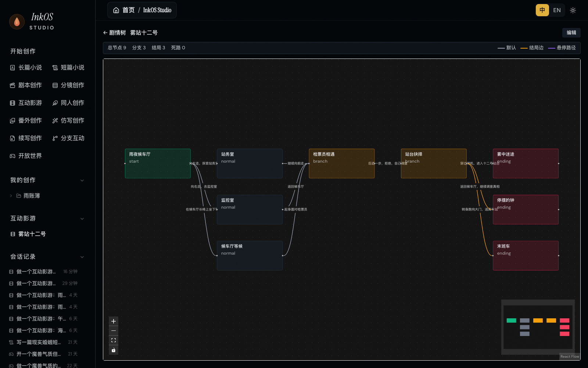Click the 总节点 9 stat

117,48
